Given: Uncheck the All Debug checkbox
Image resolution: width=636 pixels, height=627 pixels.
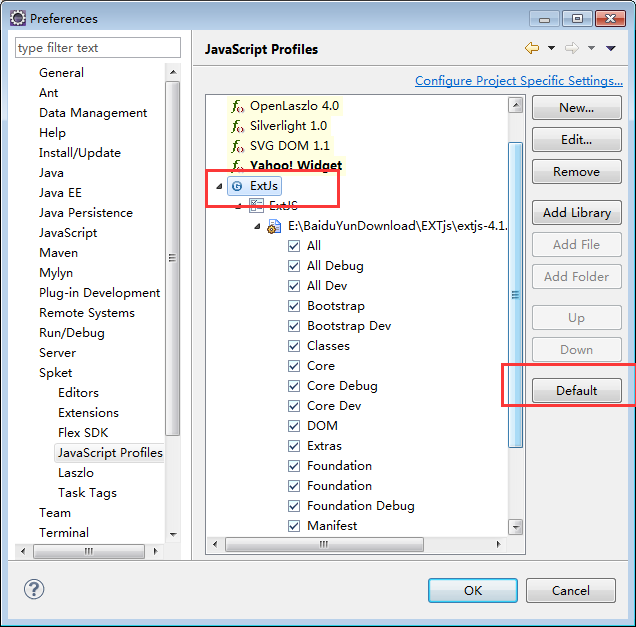Looking at the screenshot, I should [x=294, y=266].
